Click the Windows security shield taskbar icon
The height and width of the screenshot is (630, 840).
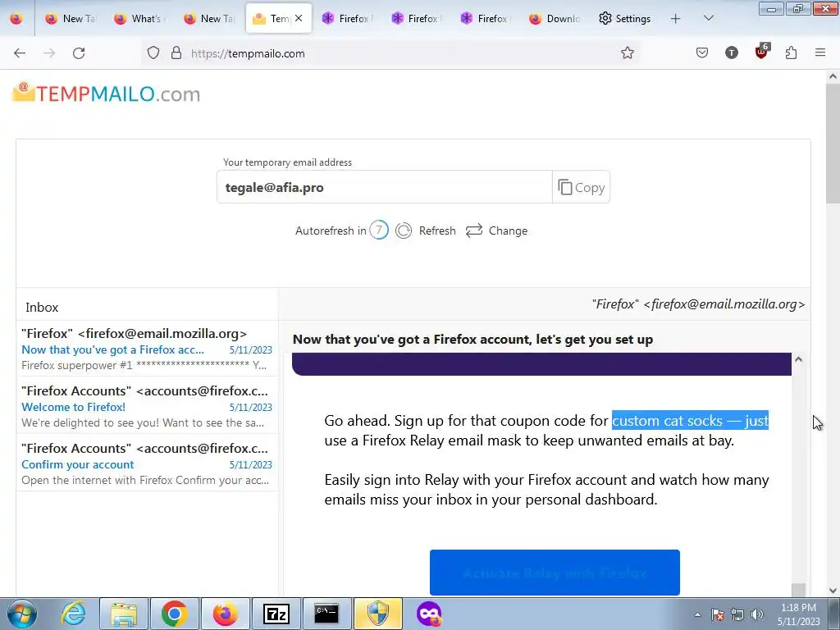click(377, 614)
